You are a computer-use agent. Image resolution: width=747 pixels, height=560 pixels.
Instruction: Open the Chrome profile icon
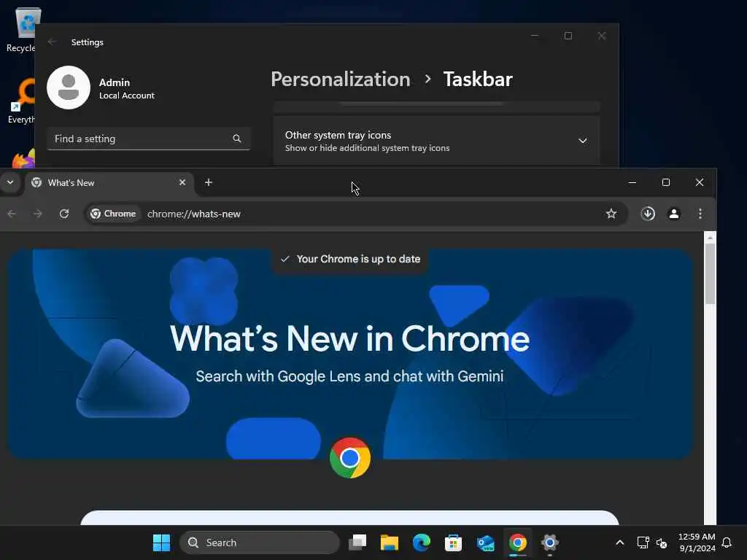tap(674, 214)
